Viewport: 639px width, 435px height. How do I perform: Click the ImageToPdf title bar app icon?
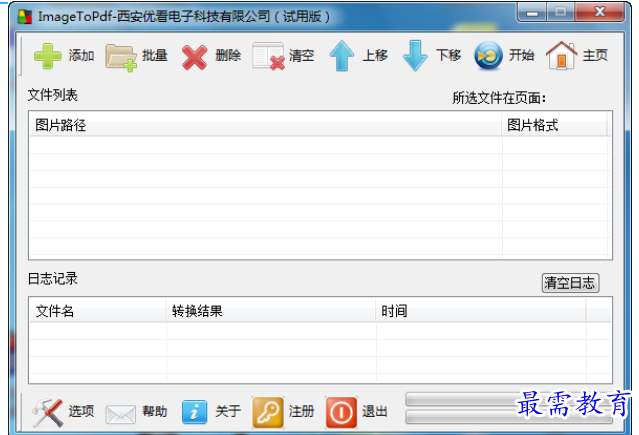click(x=25, y=17)
